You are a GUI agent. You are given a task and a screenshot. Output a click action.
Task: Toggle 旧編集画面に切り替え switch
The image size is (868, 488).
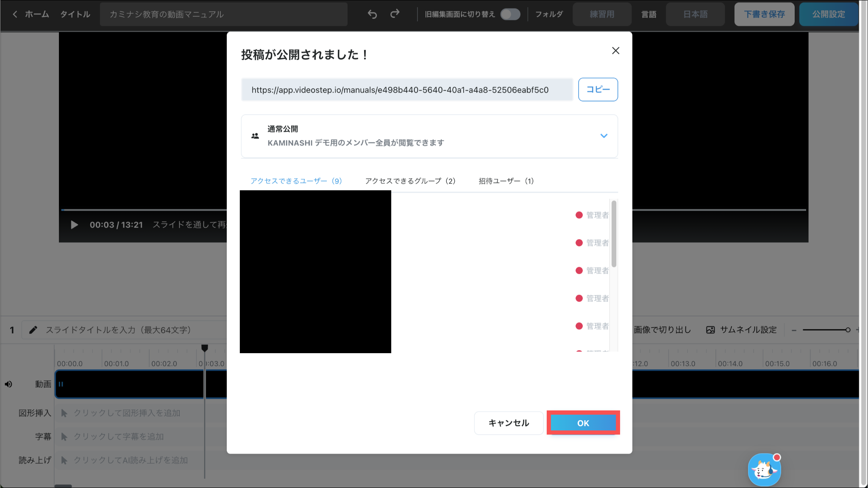510,14
